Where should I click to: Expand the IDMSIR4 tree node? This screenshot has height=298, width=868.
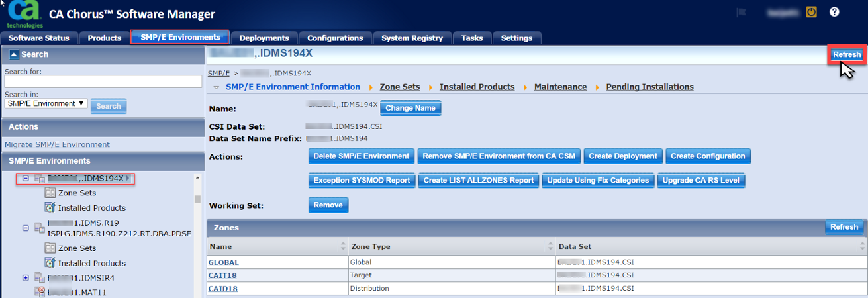pos(26,278)
